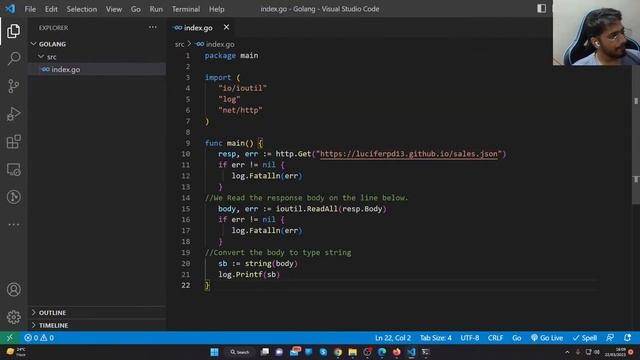Open the Git graph circular icon view
The image size is (640, 360).
pos(13,197)
